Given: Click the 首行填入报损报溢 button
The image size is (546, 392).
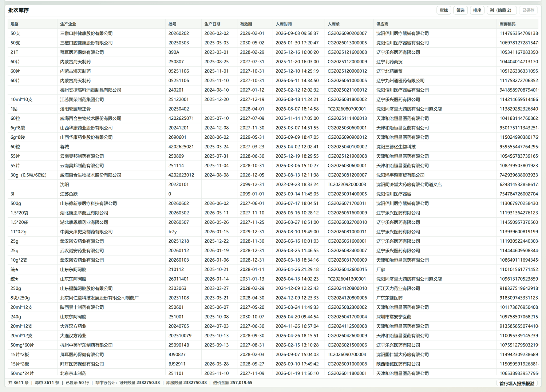Looking at the screenshot, I should click(x=517, y=383).
